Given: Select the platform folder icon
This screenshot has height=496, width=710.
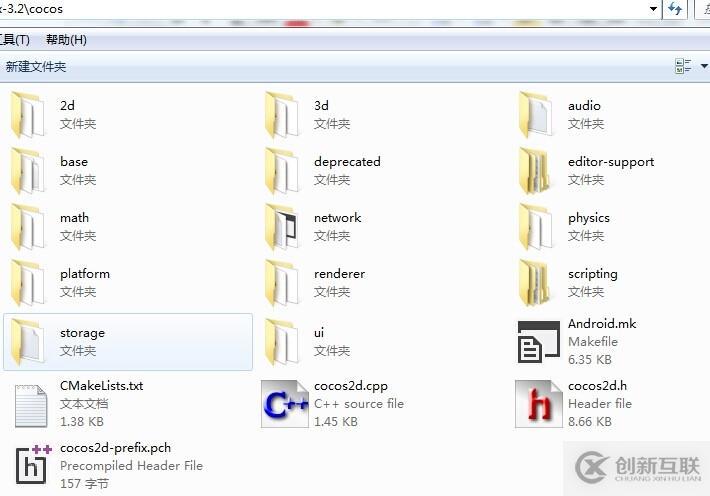Looking at the screenshot, I should point(28,283).
